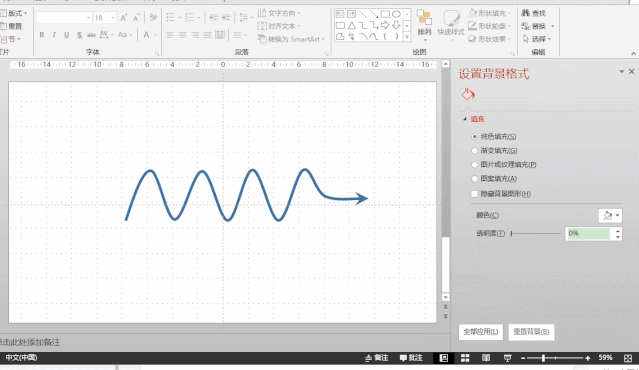Toggle 批注 comments pane in status bar
This screenshot has height=370, width=639.
(x=411, y=358)
